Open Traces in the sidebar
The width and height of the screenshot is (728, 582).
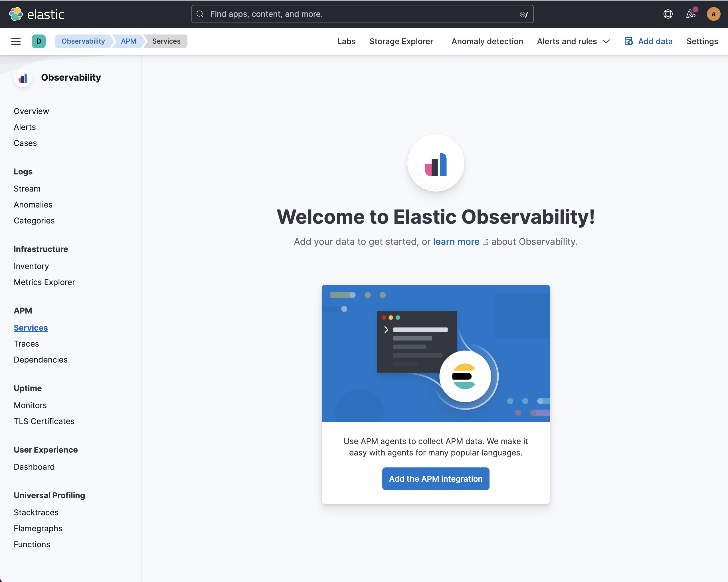coord(26,343)
